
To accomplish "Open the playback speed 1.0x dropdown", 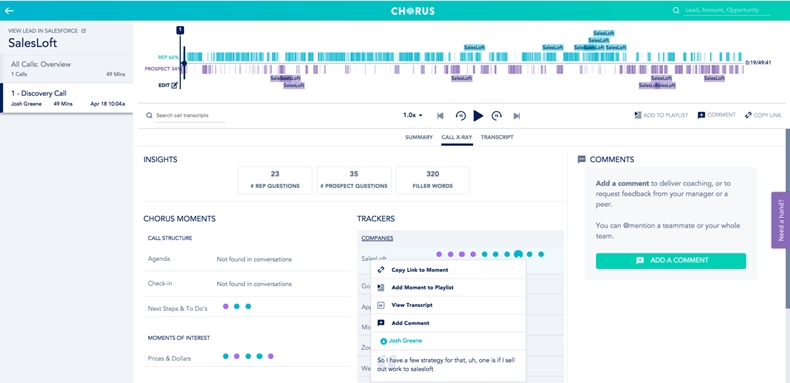I will point(413,115).
